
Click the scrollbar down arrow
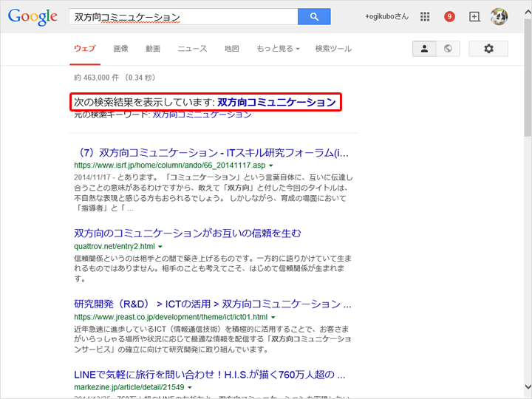(528, 386)
